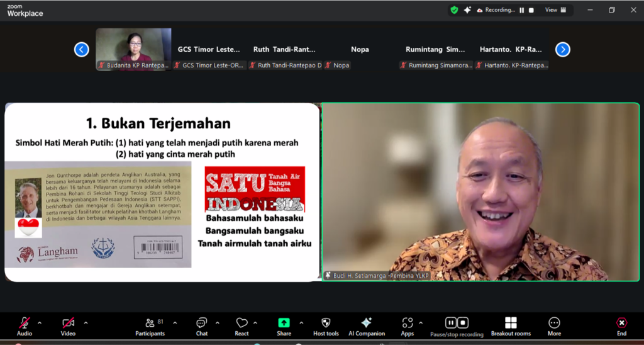Image resolution: width=644 pixels, height=345 pixels.
Task: Open the View layout menu
Action: tap(555, 10)
